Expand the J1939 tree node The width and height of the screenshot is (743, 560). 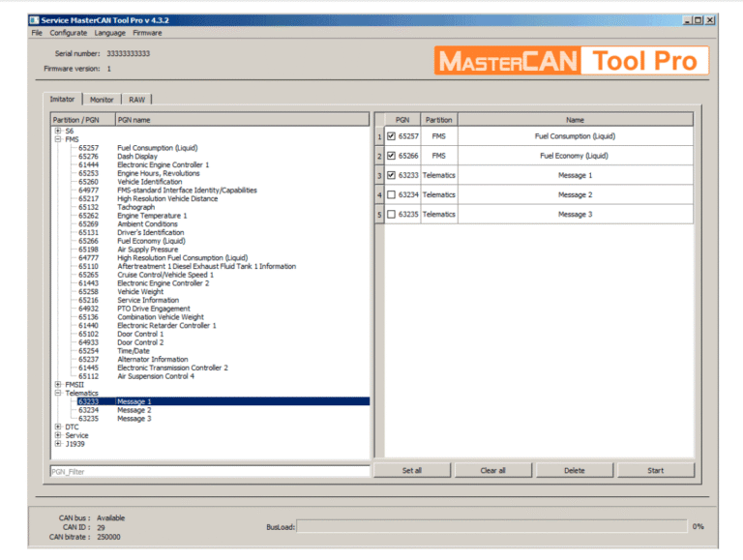click(58, 444)
